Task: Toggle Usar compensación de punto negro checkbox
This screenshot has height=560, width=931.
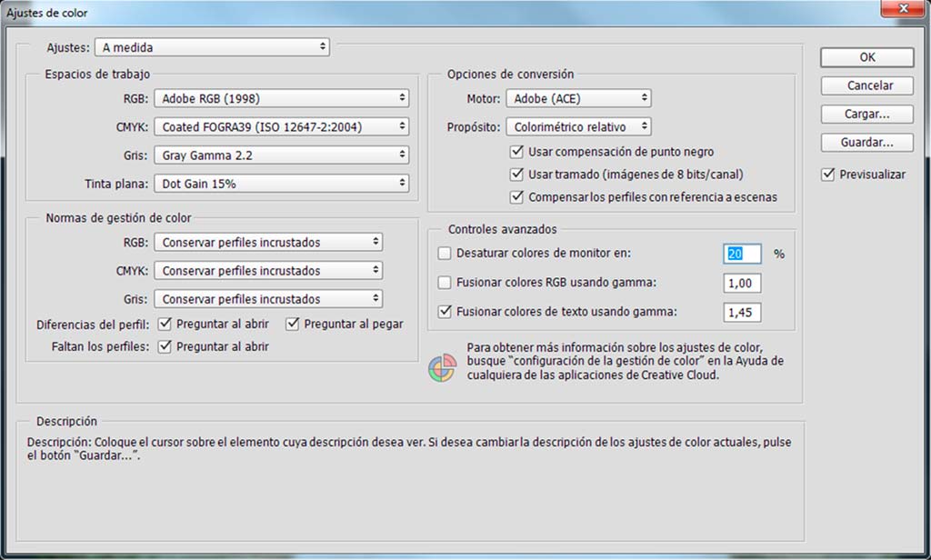Action: [x=516, y=152]
